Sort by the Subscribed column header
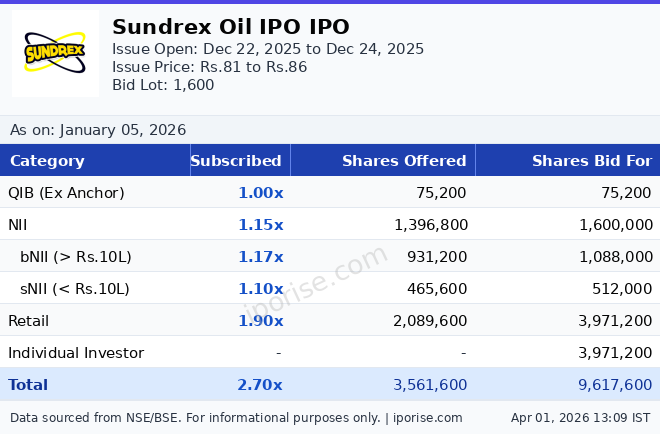Image resolution: width=660 pixels, height=434 pixels. [x=236, y=161]
